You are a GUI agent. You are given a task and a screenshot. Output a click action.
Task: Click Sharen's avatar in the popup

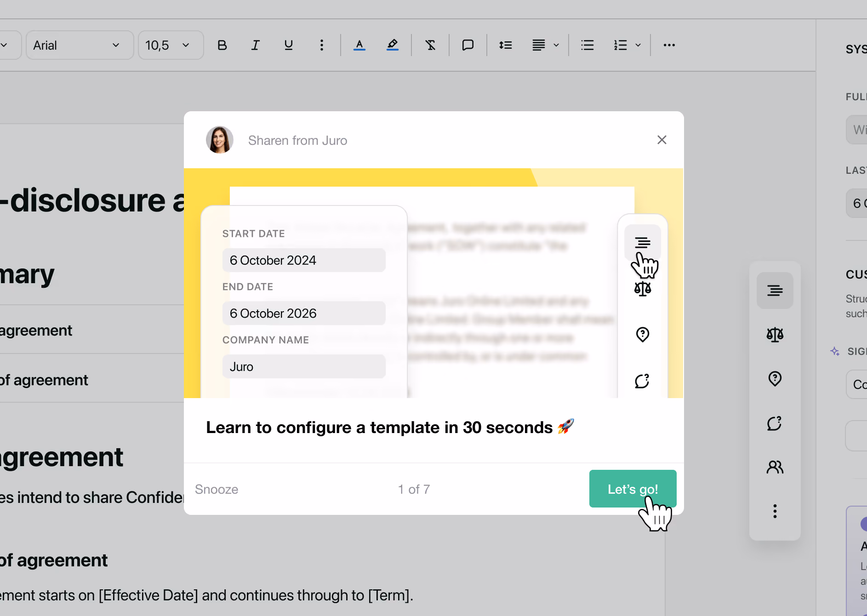[x=220, y=140]
